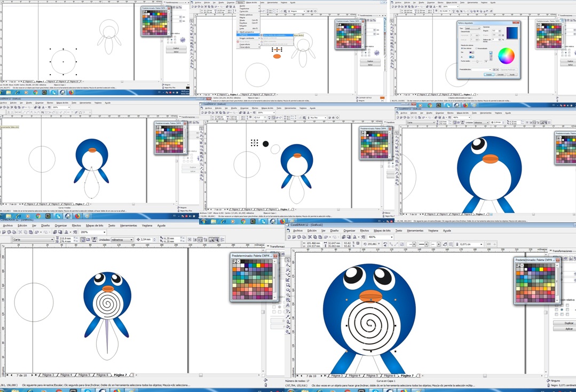Select center anchor radio in lower-right Transformaciones docker

(562, 309)
